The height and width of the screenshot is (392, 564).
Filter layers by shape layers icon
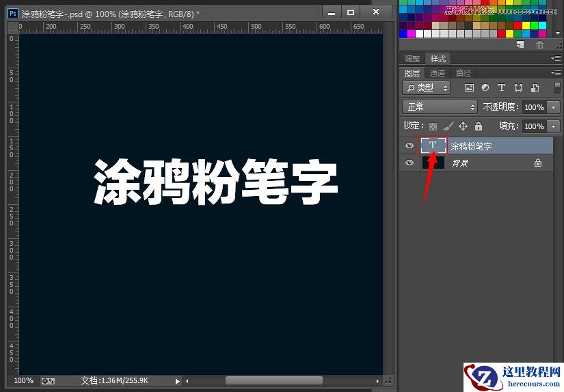[x=518, y=87]
